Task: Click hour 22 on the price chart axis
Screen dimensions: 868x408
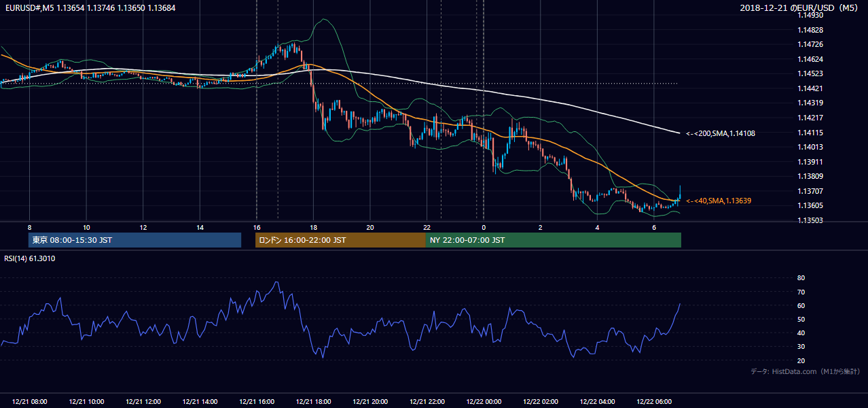Action: [427, 227]
